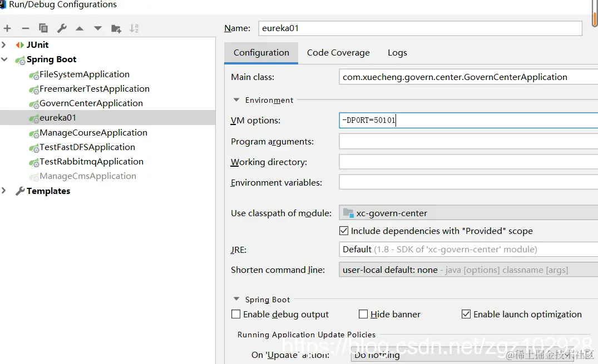598x364 pixels.
Task: Sort configurations alphabetically
Action: pyautogui.click(x=134, y=28)
